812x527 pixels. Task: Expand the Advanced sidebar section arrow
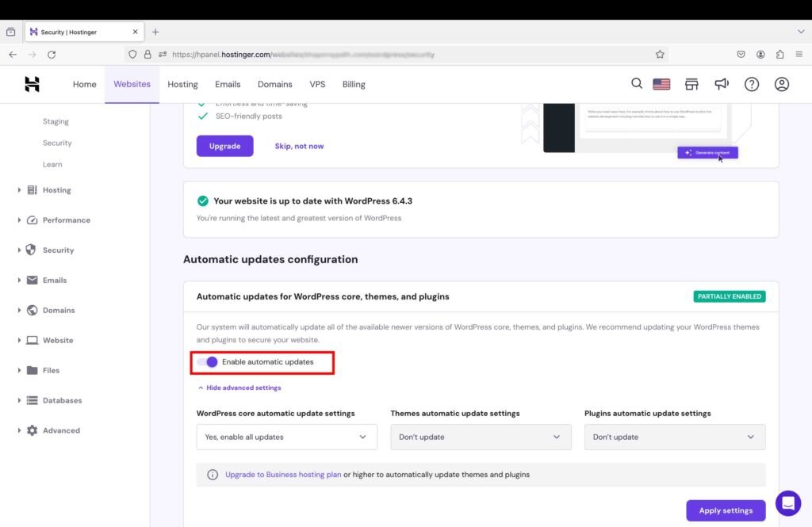[19, 430]
